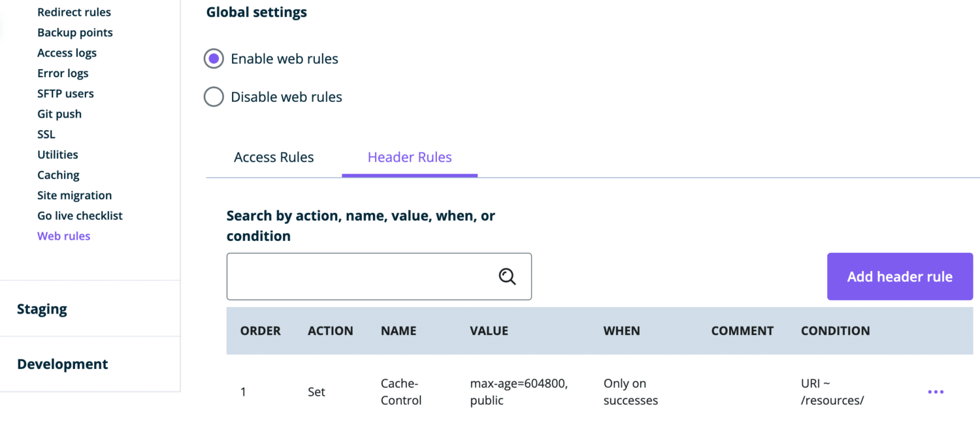Image resolution: width=980 pixels, height=433 pixels.
Task: Open Caching settings in sidebar
Action: coord(58,175)
